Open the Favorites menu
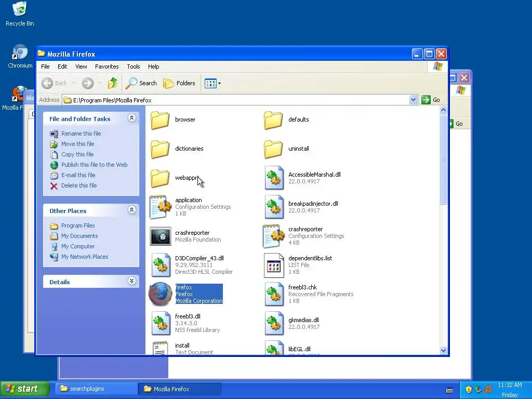This screenshot has height=399, width=532. 107,66
